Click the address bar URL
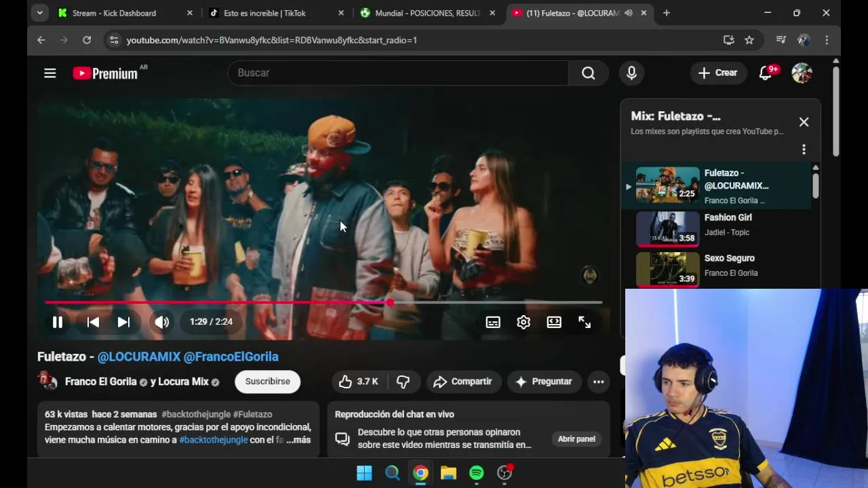The image size is (868, 488). coord(271,40)
